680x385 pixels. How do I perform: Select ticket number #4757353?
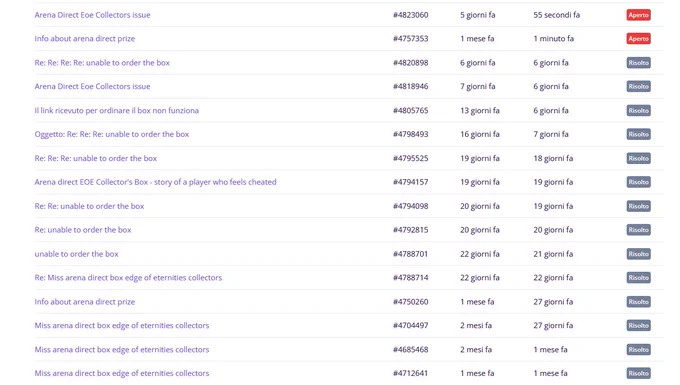click(x=411, y=39)
